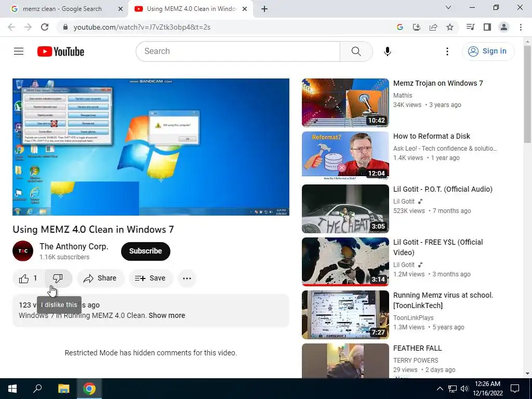Click the Sign in button

[488, 51]
